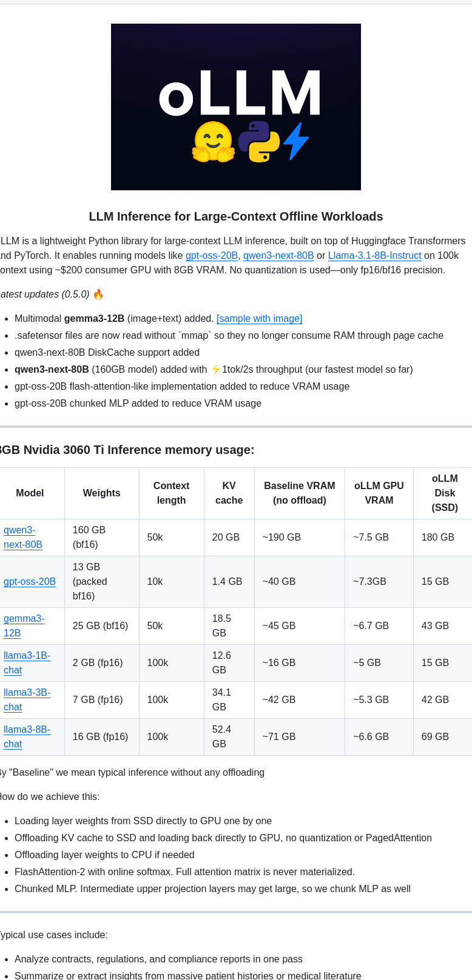Click the oLLM GPU VRAM column header
The height and width of the screenshot is (980, 472).
(379, 493)
